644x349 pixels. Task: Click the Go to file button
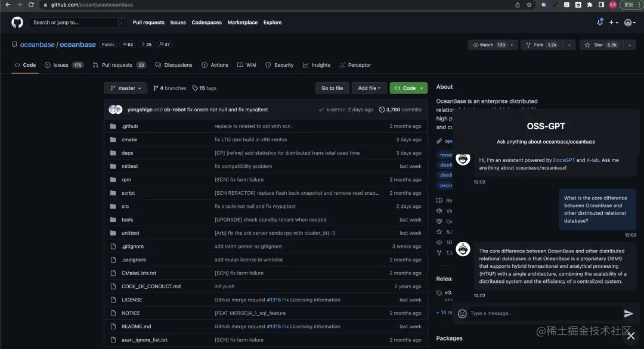pyautogui.click(x=332, y=88)
